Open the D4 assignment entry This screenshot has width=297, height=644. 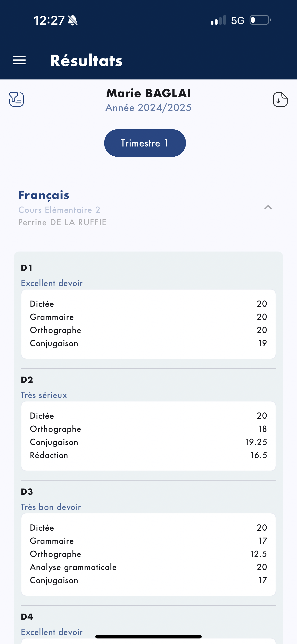[27, 617]
